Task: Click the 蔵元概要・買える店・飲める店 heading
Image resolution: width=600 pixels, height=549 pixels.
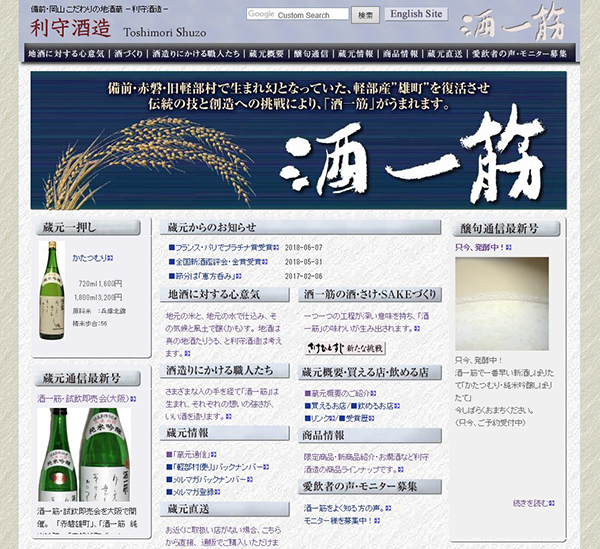Action: [370, 372]
